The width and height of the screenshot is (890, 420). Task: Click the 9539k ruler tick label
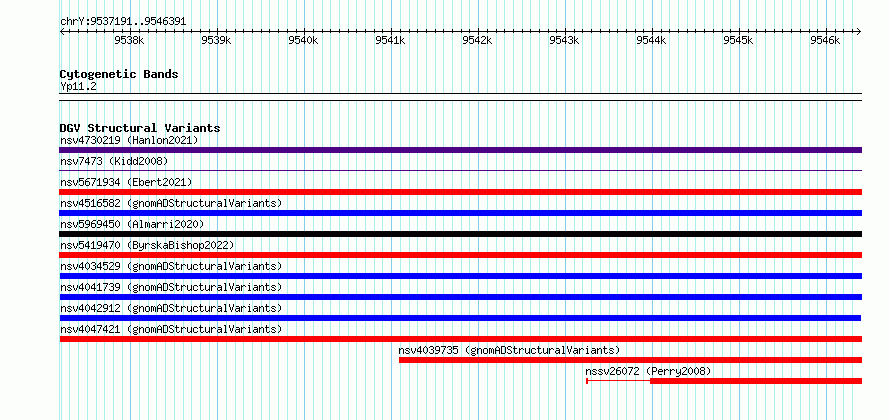click(216, 40)
